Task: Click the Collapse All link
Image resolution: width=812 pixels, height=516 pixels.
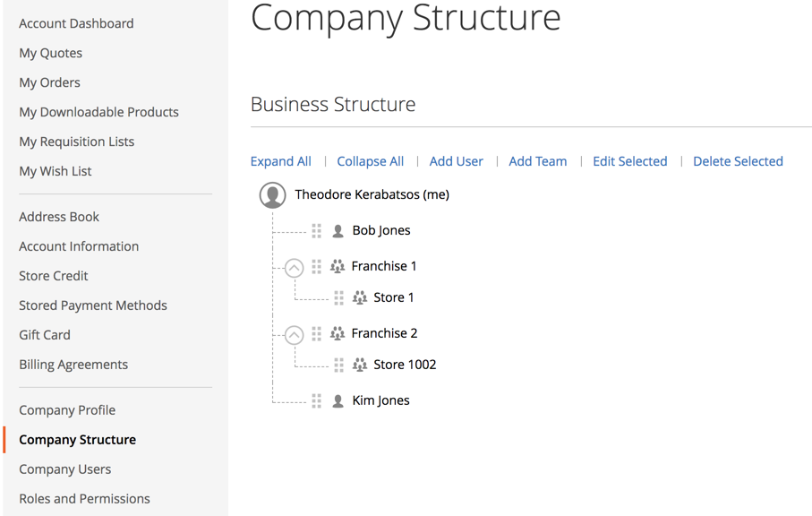Action: point(371,161)
